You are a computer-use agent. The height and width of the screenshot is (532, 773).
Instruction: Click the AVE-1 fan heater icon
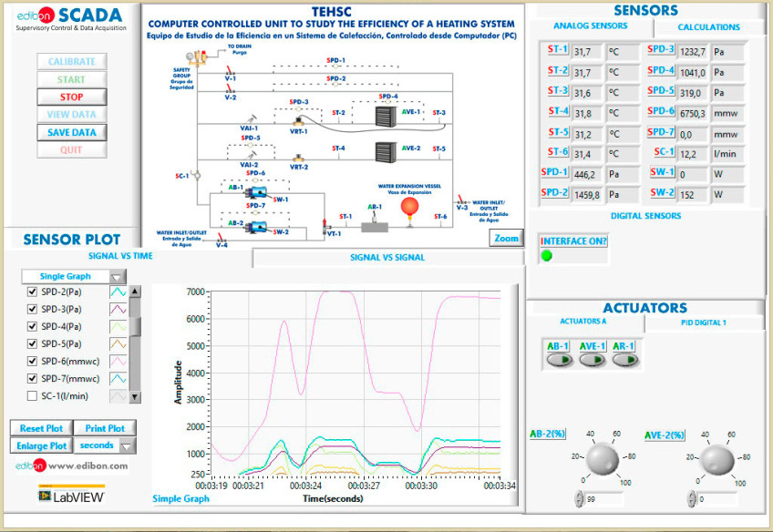(x=386, y=117)
